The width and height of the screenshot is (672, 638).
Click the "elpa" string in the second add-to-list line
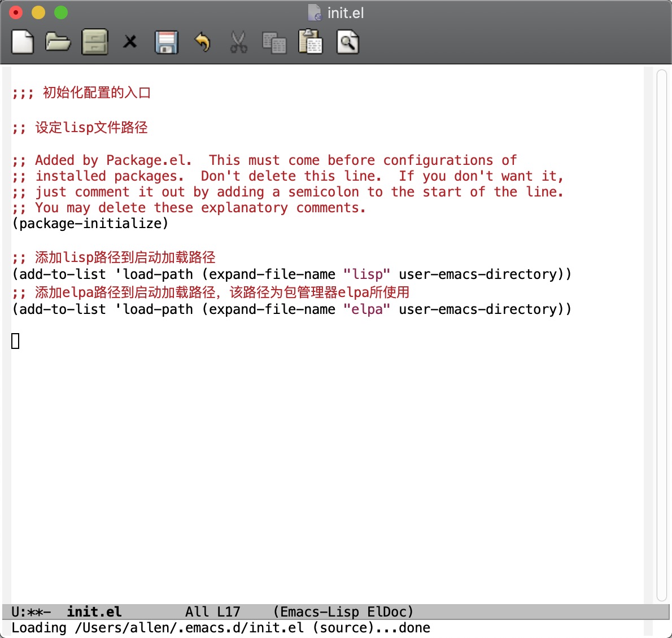[367, 309]
